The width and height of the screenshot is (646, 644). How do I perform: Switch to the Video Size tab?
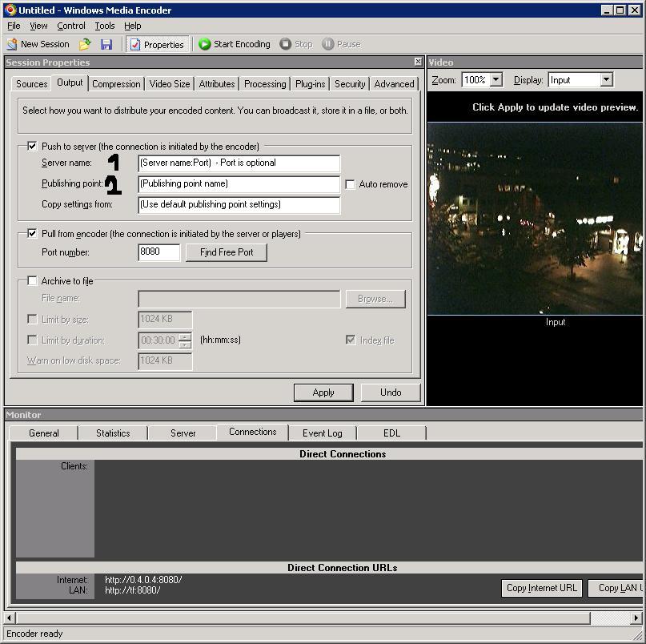170,83
